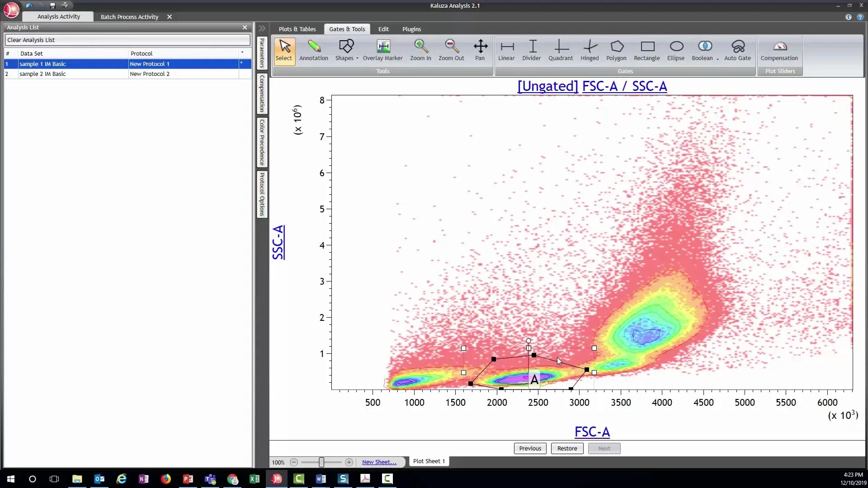Open the Shapes dropdown arrow

pos(357,58)
